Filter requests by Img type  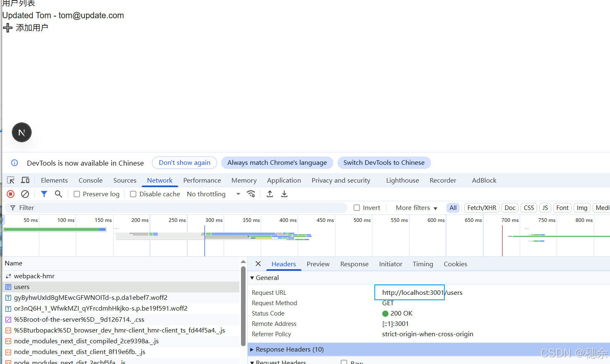click(582, 207)
